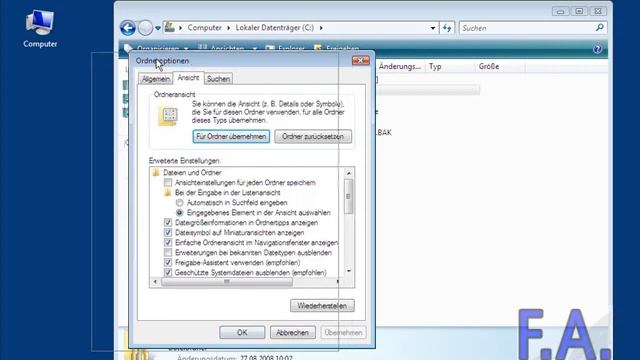The width and height of the screenshot is (640, 360).
Task: Enable Ansichteinstellungen für jeden Ordner speichern
Action: coord(168,182)
